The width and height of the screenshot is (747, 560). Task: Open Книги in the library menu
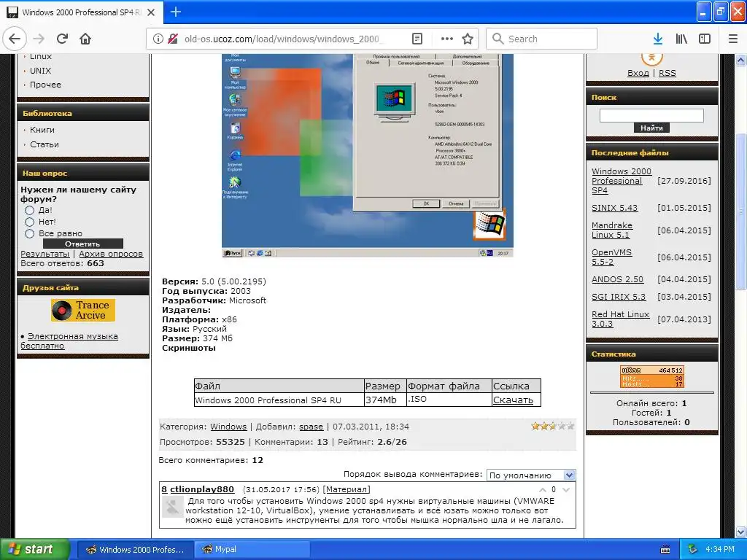(42, 130)
